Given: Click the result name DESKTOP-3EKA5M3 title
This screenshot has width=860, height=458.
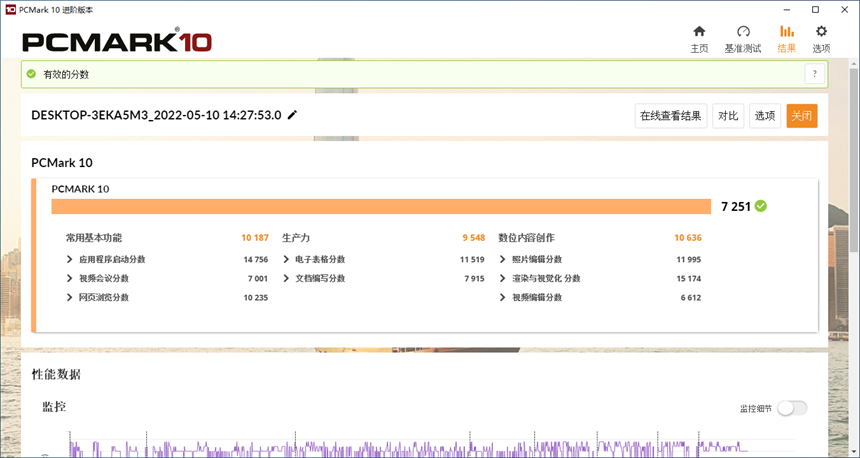Looking at the screenshot, I should pyautogui.click(x=156, y=115).
